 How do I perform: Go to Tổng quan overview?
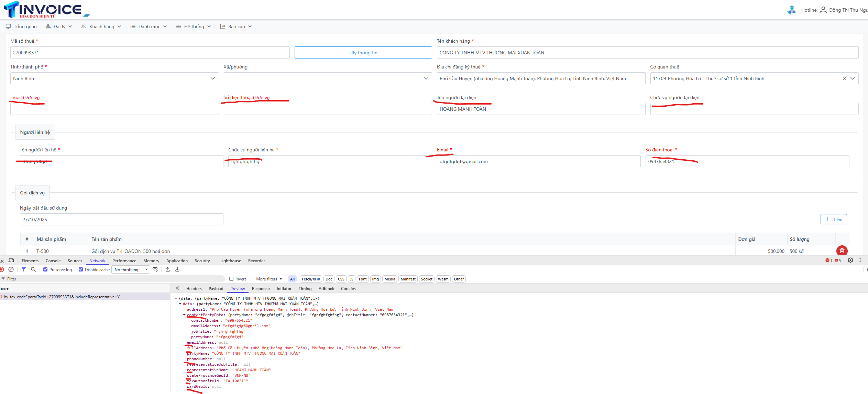coord(21,26)
